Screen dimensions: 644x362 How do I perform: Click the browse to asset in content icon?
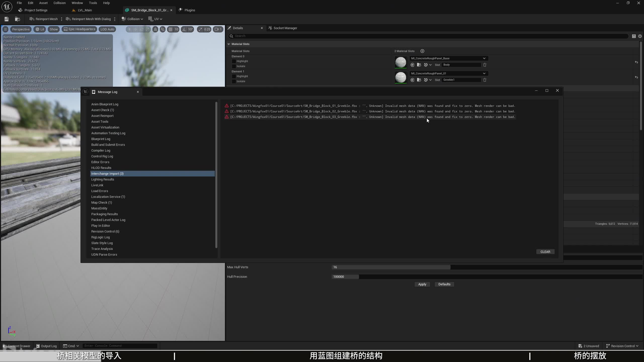click(17, 19)
